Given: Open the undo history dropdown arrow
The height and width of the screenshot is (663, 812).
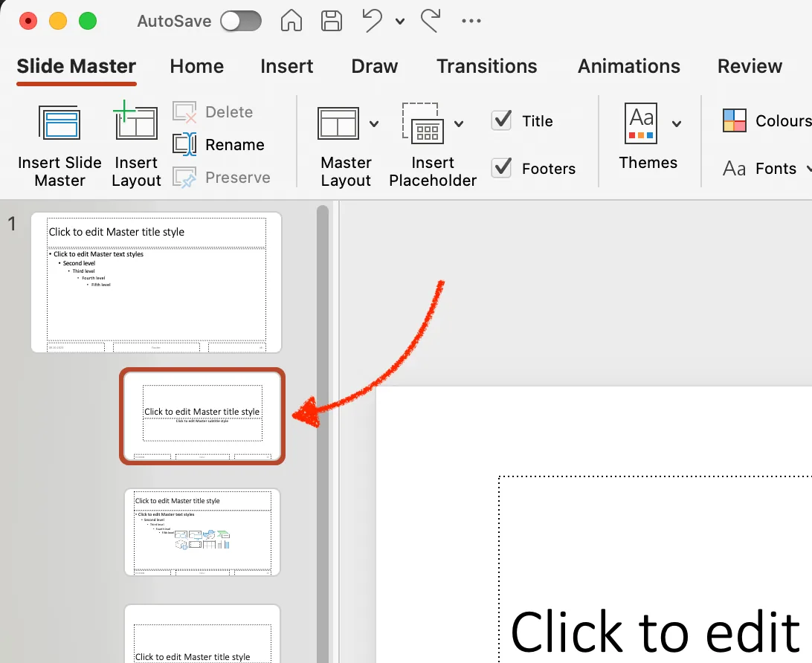Looking at the screenshot, I should (x=400, y=22).
